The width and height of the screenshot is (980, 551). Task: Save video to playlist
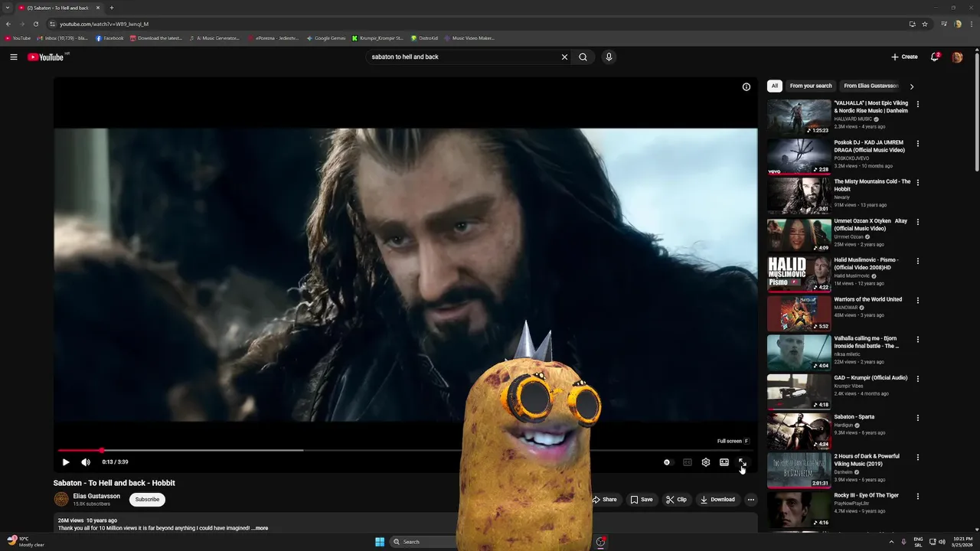(x=642, y=500)
